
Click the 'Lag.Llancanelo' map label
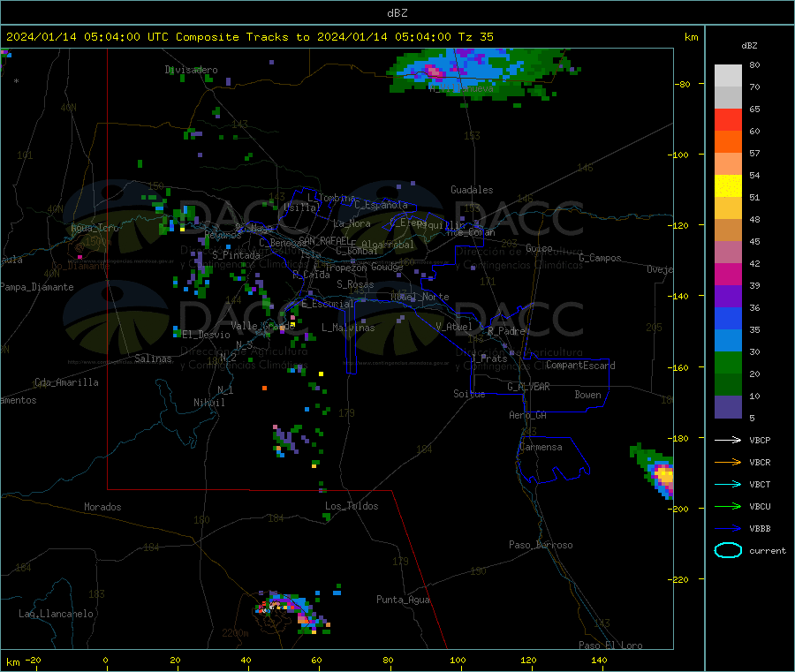click(56, 614)
